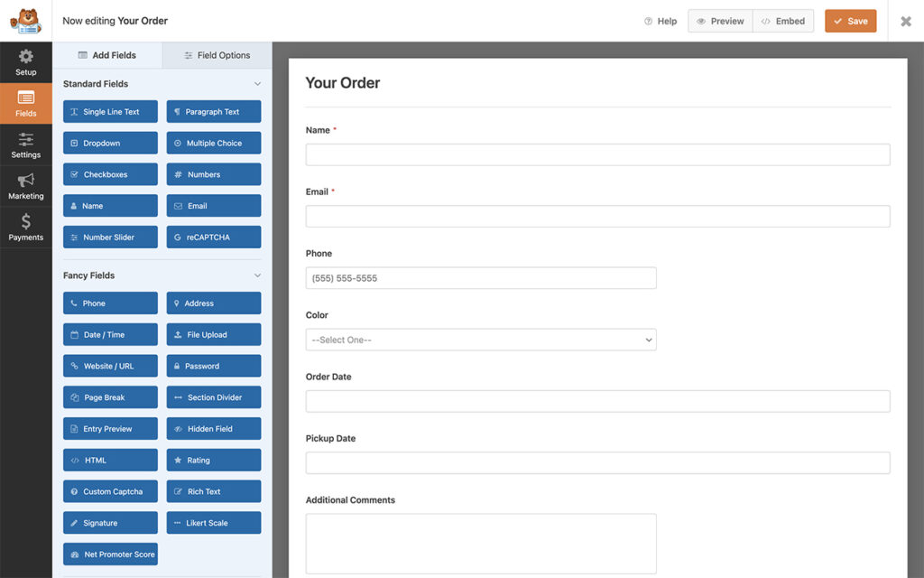Switch to the Field Options tab
Viewport: 924px width, 578px height.
click(217, 55)
